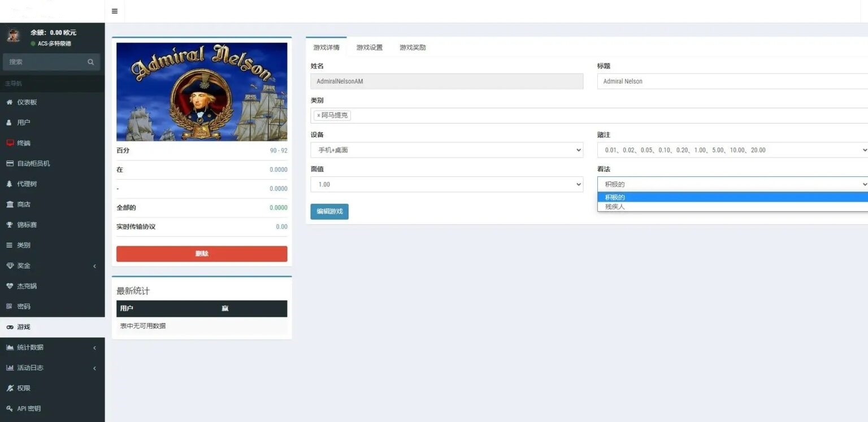Open 杰克锅 jackpot item in sidebar

pyautogui.click(x=26, y=286)
